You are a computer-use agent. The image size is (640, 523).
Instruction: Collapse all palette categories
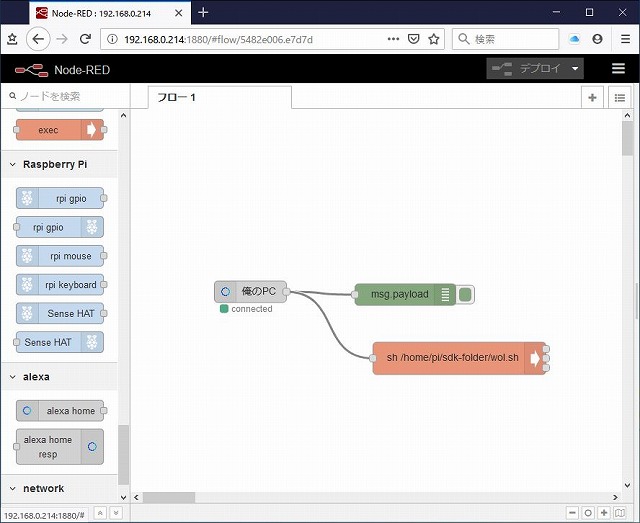tap(100, 513)
